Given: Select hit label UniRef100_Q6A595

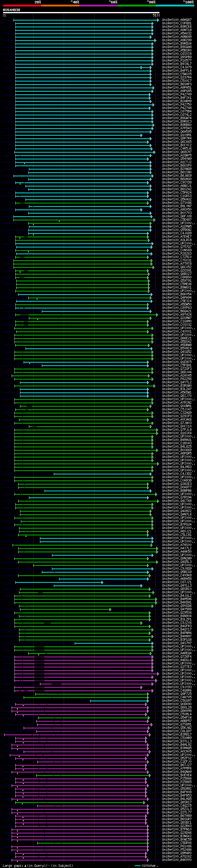Looking at the screenshot, I should 177,131.
